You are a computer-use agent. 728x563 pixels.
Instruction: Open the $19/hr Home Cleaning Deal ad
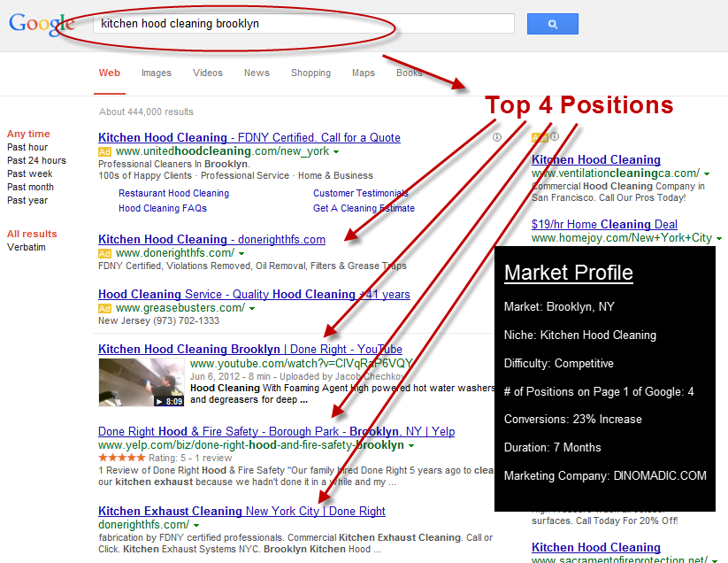coord(604,224)
